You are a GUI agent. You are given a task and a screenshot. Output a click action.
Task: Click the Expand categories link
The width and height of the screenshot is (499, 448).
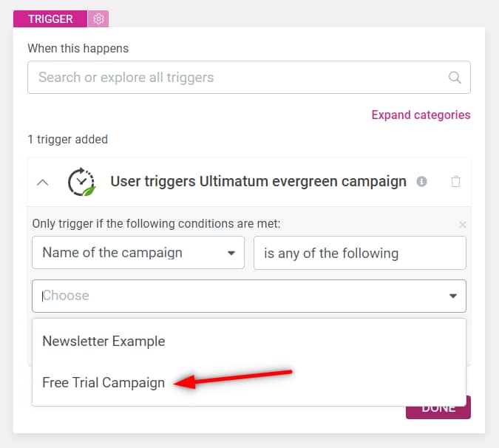(421, 115)
